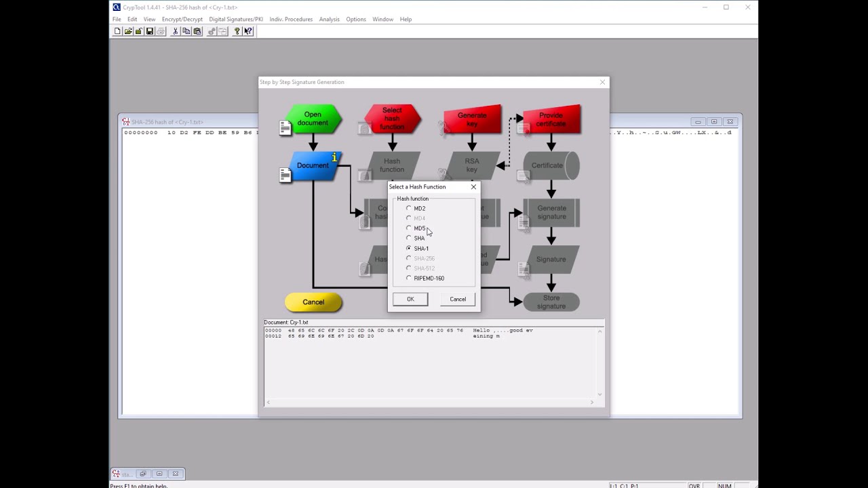Open the Help menu
The width and height of the screenshot is (868, 488).
coord(406,19)
